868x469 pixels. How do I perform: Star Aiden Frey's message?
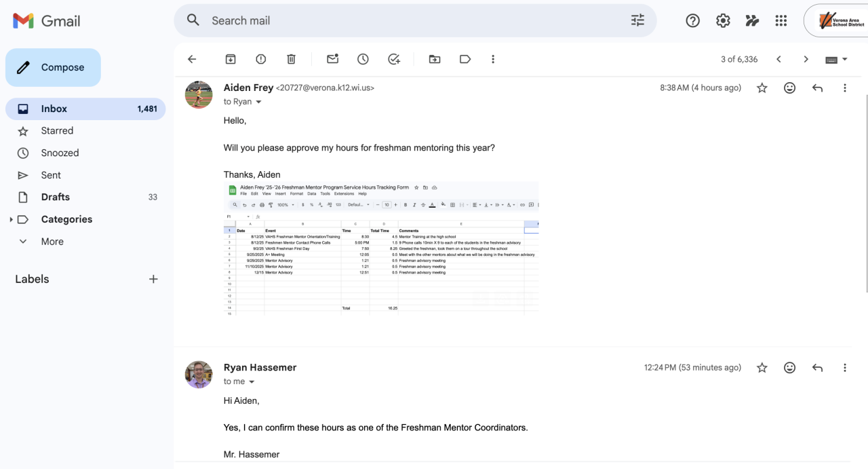tap(762, 88)
